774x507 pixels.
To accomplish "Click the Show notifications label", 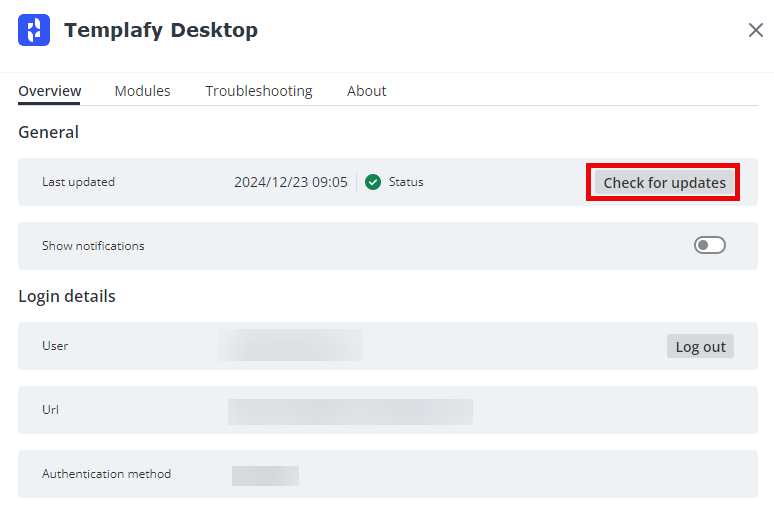I will coord(93,246).
